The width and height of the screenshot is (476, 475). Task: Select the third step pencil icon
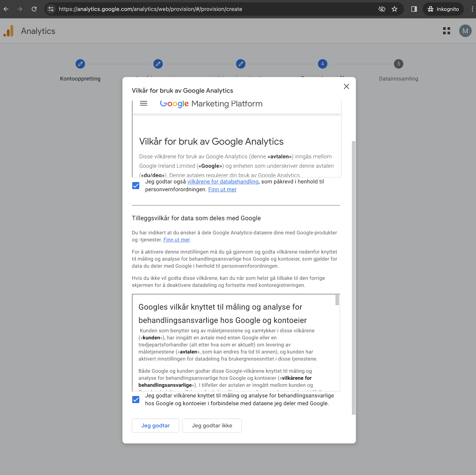pyautogui.click(x=241, y=64)
